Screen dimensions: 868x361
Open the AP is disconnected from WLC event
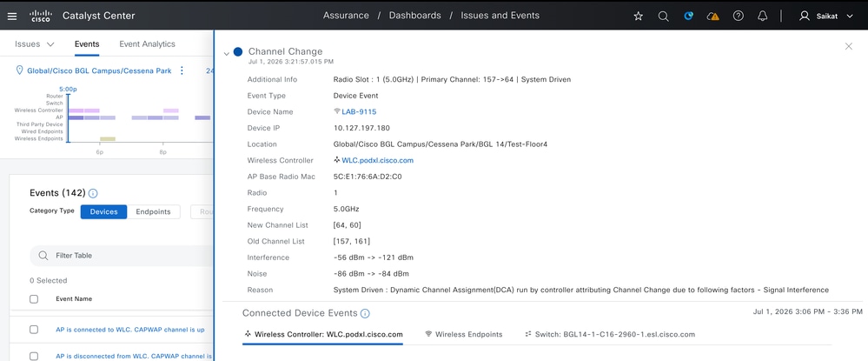tap(134, 356)
